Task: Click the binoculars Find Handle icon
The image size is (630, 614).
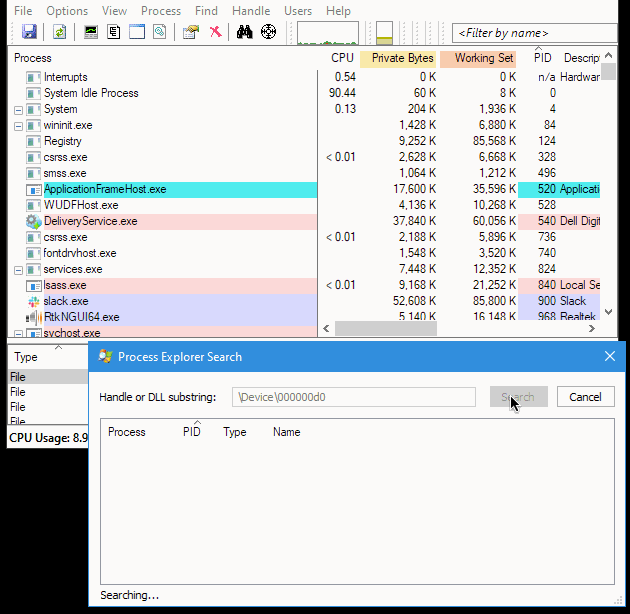Action: [244, 32]
